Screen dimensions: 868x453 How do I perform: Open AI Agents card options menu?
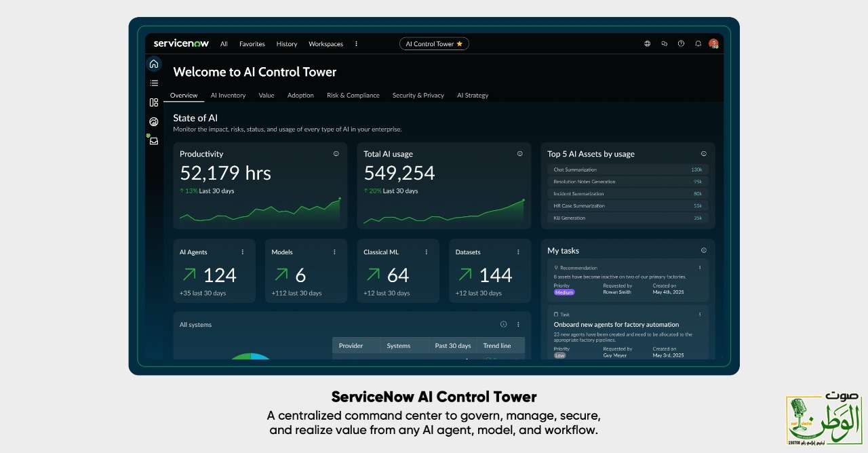tap(243, 252)
